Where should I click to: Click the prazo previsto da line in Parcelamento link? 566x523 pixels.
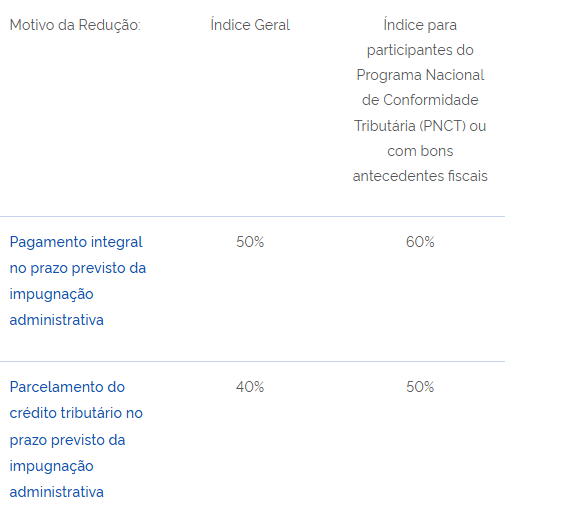tap(67, 440)
